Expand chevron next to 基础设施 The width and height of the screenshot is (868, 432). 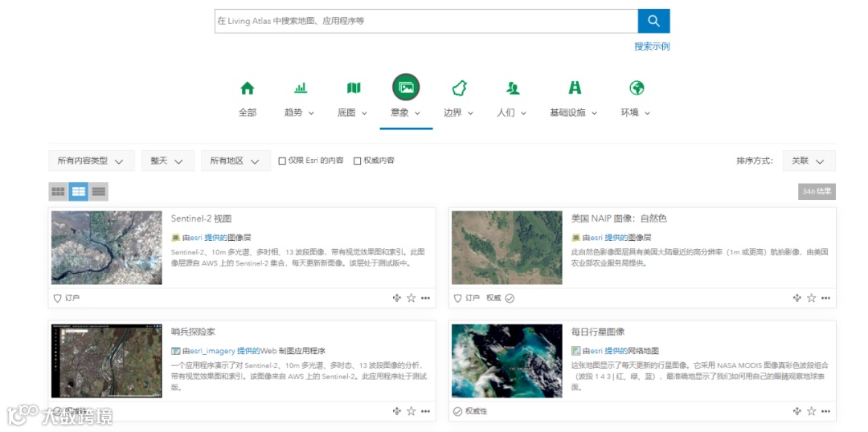click(595, 113)
